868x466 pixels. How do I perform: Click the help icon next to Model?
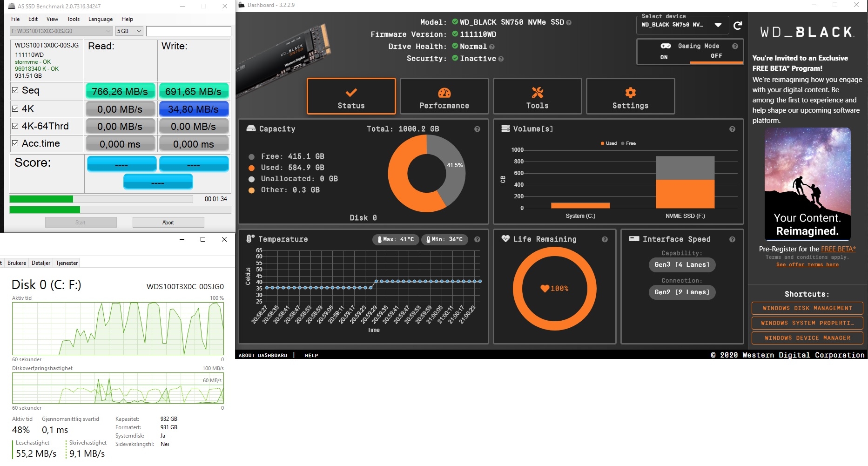coord(569,22)
